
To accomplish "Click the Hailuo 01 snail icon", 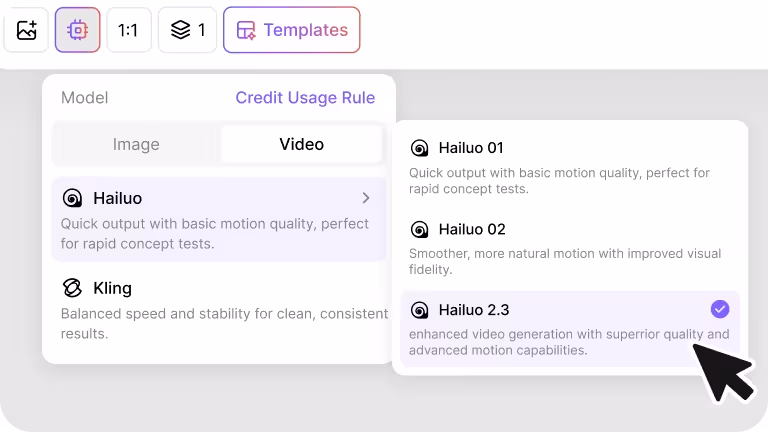I will (420, 148).
